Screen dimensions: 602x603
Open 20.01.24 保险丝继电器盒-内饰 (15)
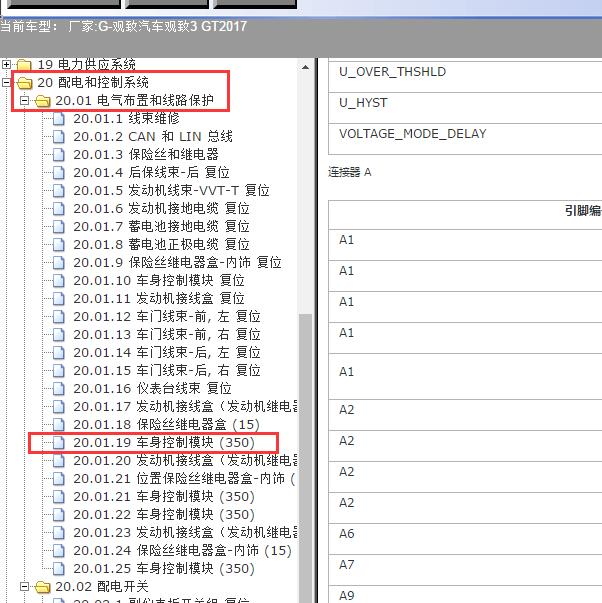coord(183,551)
